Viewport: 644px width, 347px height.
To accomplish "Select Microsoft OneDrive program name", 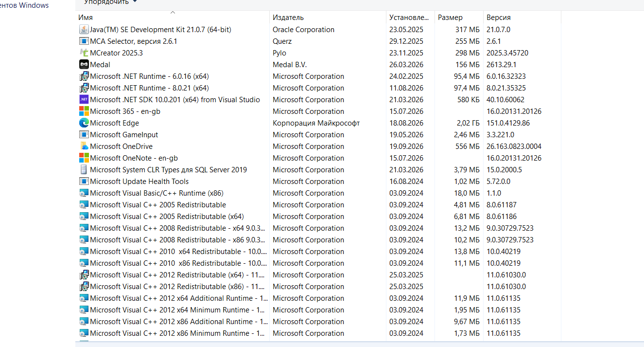I will tap(121, 146).
